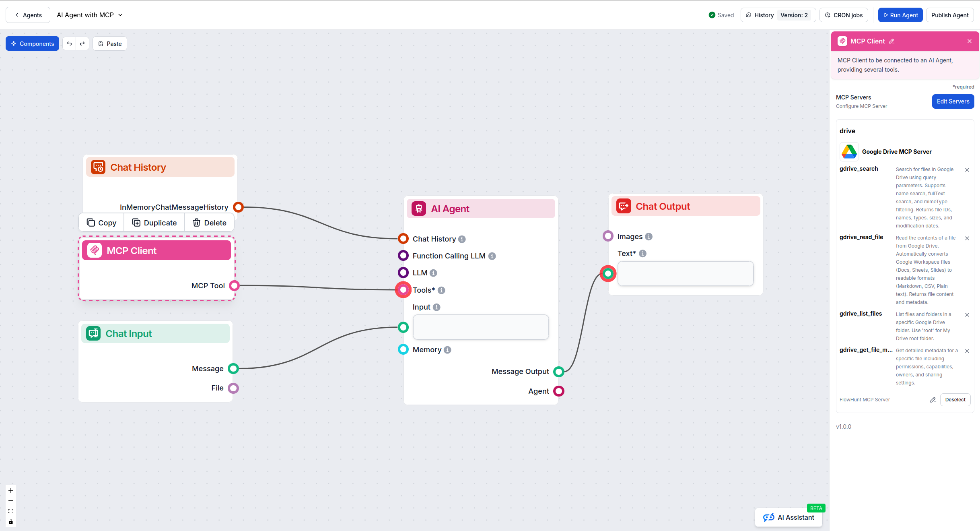Click pencil icon beside MCP Client title
Image resolution: width=980 pixels, height=531 pixels.
(x=892, y=41)
